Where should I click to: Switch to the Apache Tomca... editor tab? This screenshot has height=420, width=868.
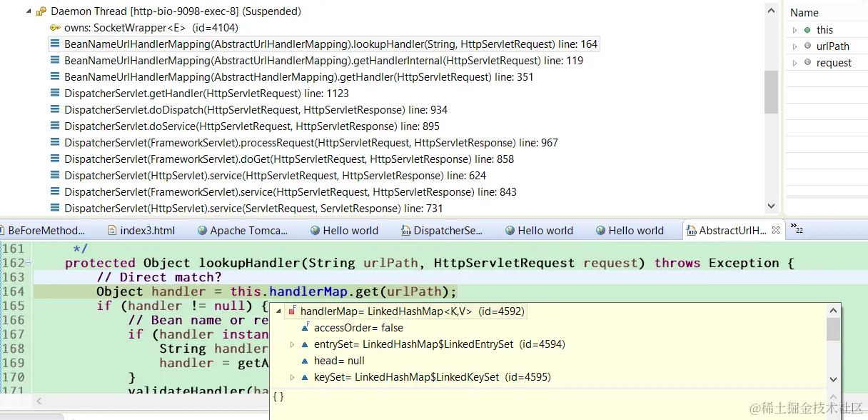tap(243, 231)
